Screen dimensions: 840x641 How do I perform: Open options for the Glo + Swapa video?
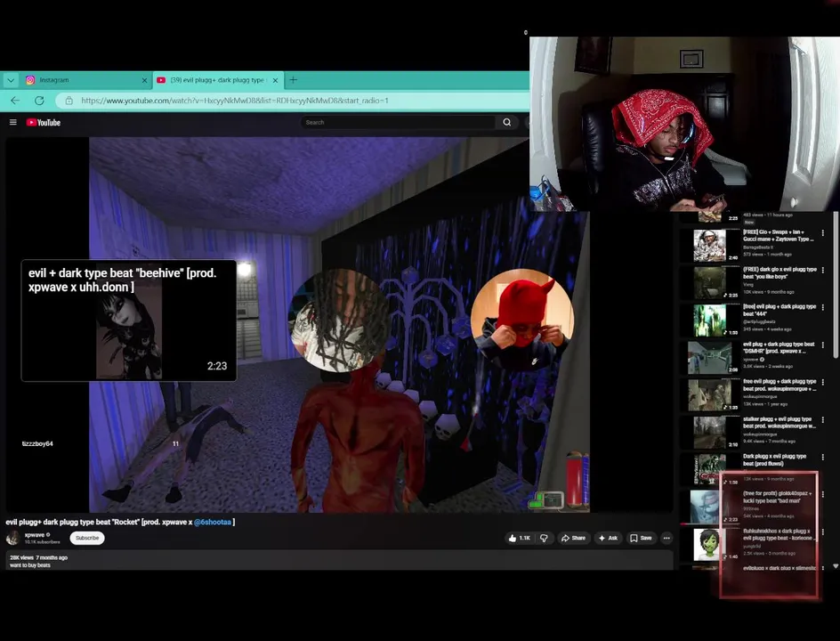[x=823, y=233]
